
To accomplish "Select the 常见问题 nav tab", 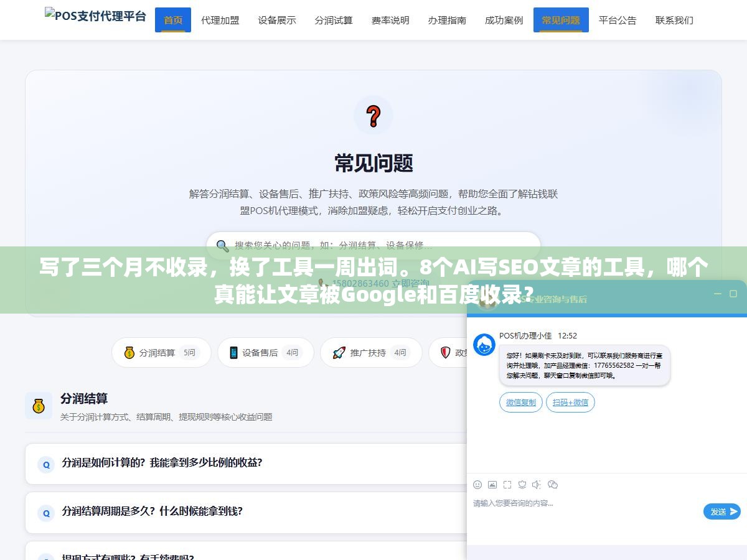I will [x=561, y=20].
